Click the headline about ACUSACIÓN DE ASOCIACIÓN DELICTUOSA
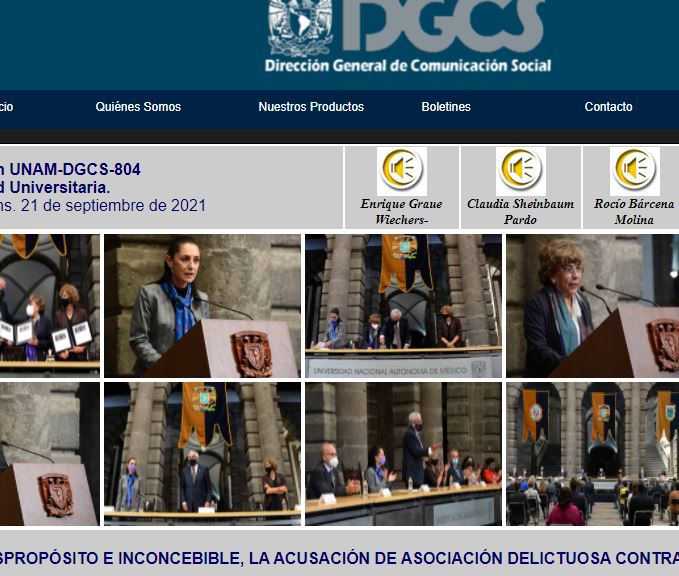 pyautogui.click(x=340, y=558)
